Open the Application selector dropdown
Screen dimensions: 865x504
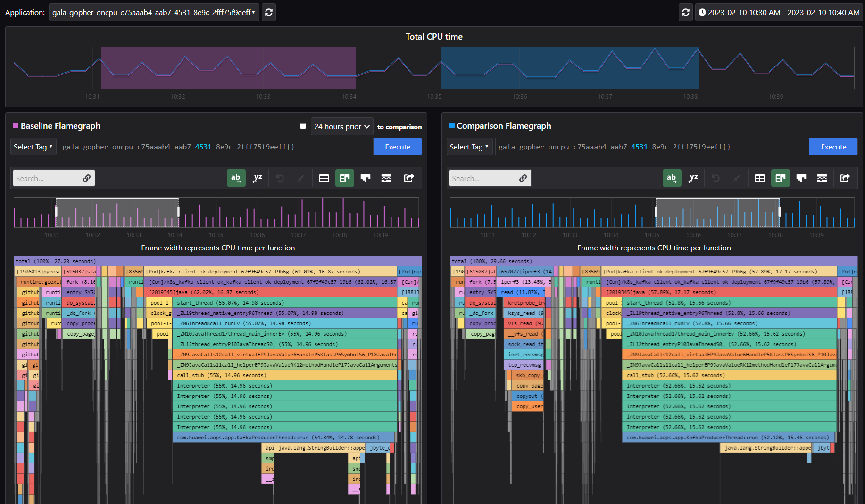pyautogui.click(x=154, y=12)
